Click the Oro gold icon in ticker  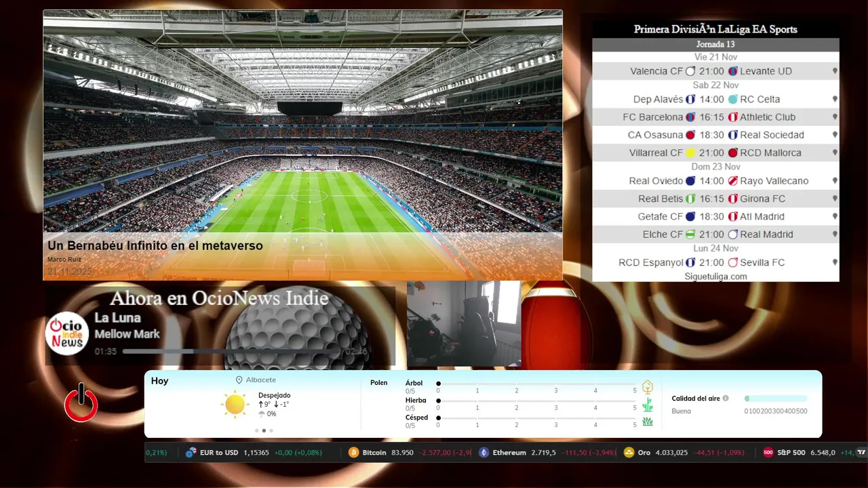629,452
